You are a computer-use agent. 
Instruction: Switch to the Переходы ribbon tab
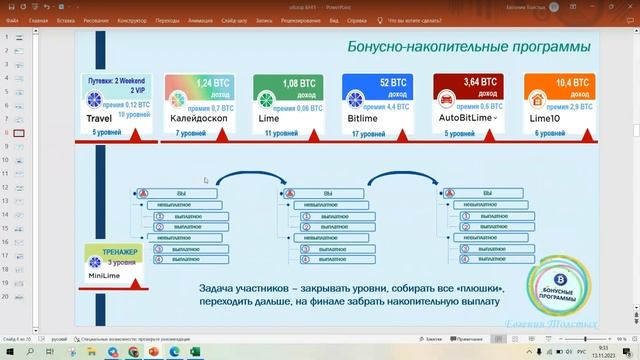[167, 20]
